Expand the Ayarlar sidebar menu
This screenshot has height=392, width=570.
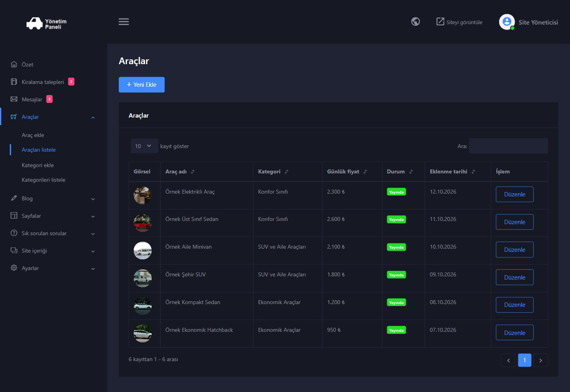tap(53, 268)
